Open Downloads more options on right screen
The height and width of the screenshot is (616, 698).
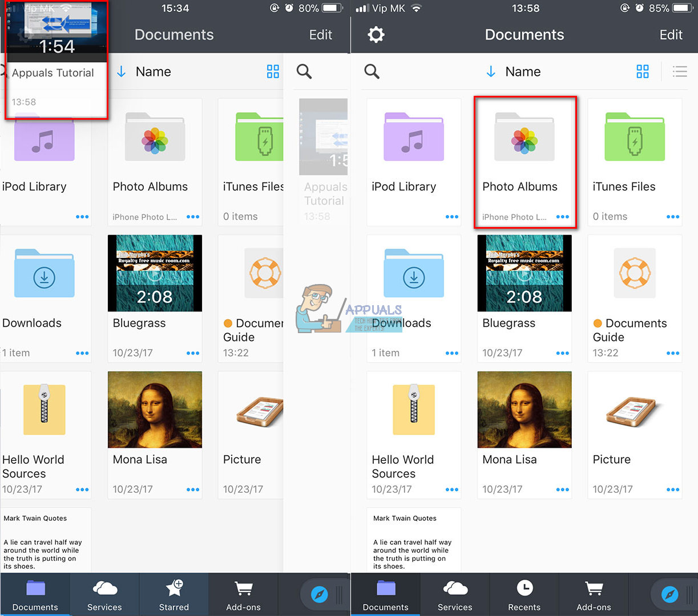452,353
